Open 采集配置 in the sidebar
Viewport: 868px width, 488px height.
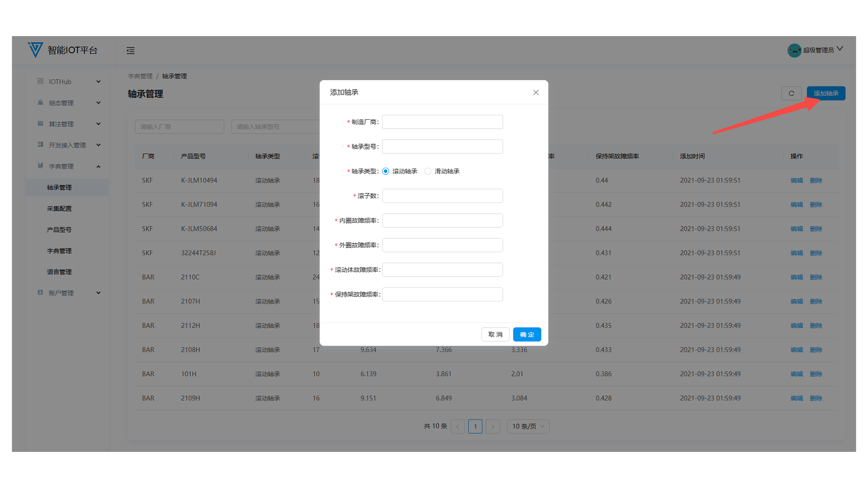[x=59, y=209]
